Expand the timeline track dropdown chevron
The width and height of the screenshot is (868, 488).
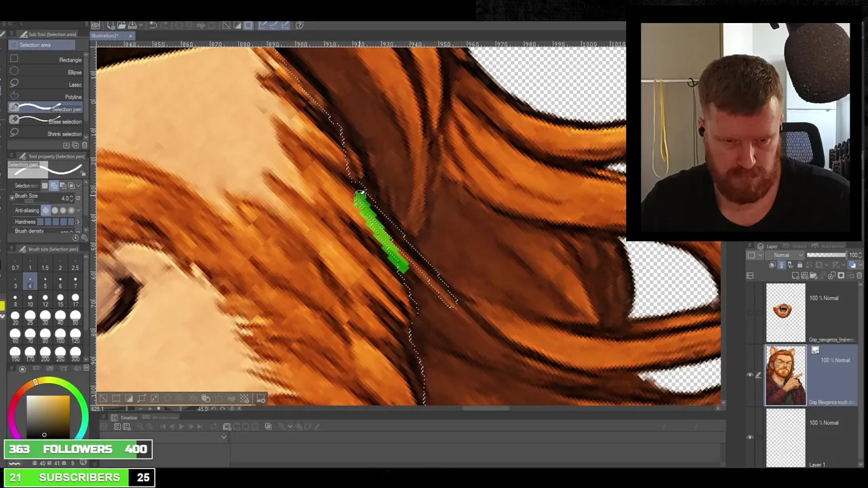pos(223,437)
